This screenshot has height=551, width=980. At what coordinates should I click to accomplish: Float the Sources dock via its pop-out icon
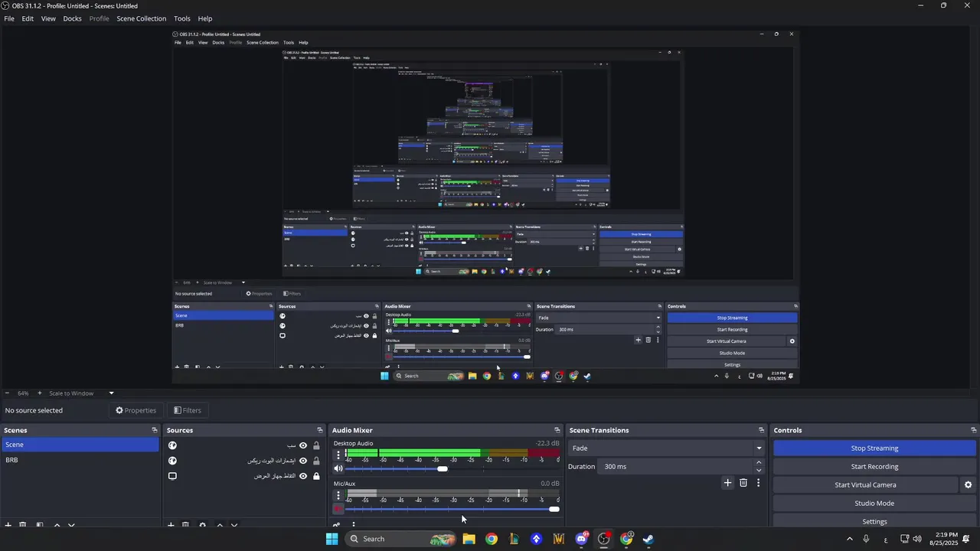320,430
